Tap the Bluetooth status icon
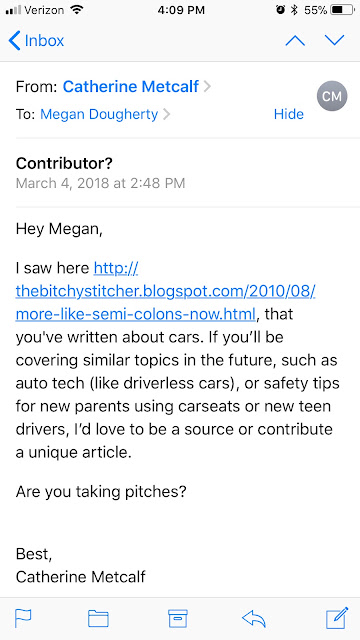This screenshot has width=360, height=640. (294, 10)
